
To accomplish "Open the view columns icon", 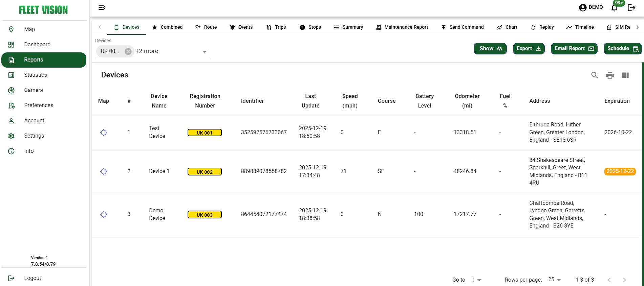I will 625,75.
